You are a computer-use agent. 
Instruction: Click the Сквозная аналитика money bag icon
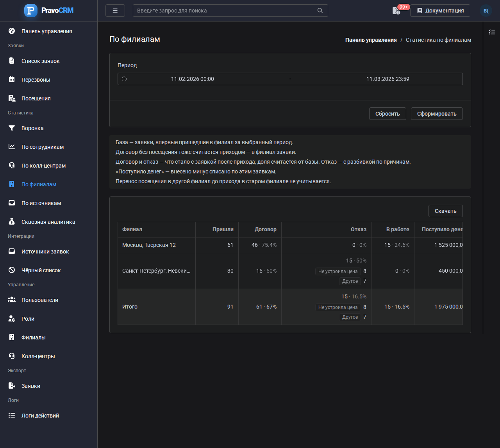12,222
